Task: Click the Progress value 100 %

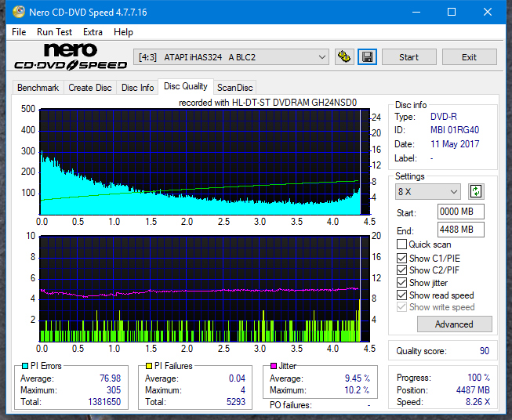Action: click(479, 378)
